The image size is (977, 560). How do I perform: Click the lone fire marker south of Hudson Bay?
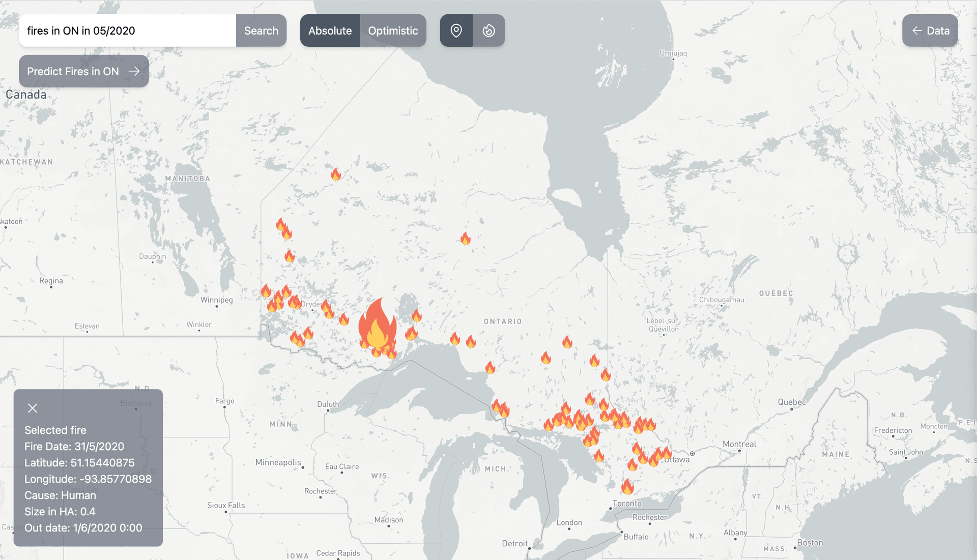click(x=466, y=239)
